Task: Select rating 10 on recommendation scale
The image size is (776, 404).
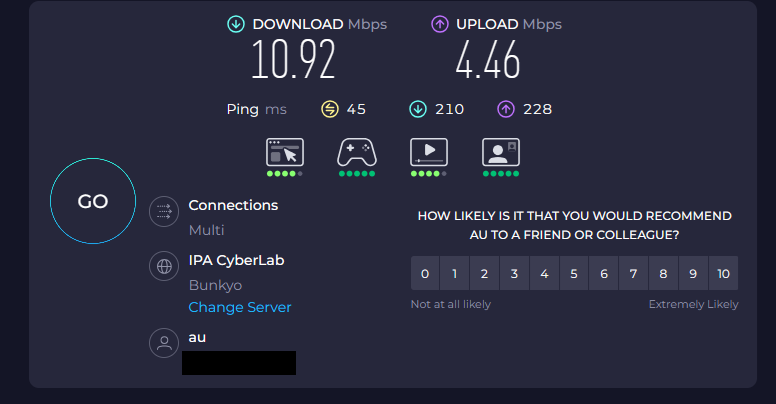Action: click(724, 273)
